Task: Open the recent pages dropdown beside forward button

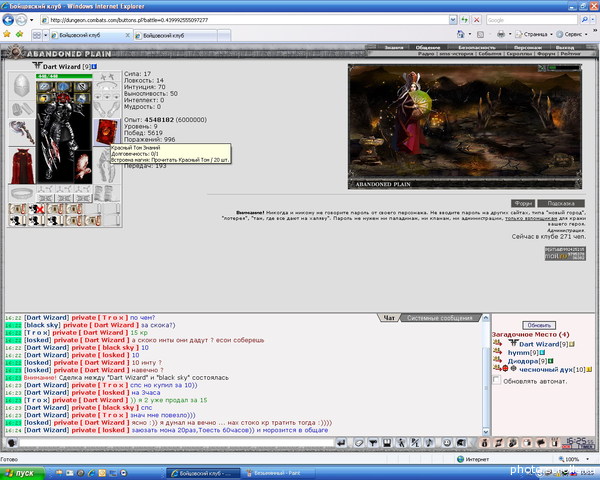Action: tap(31, 20)
